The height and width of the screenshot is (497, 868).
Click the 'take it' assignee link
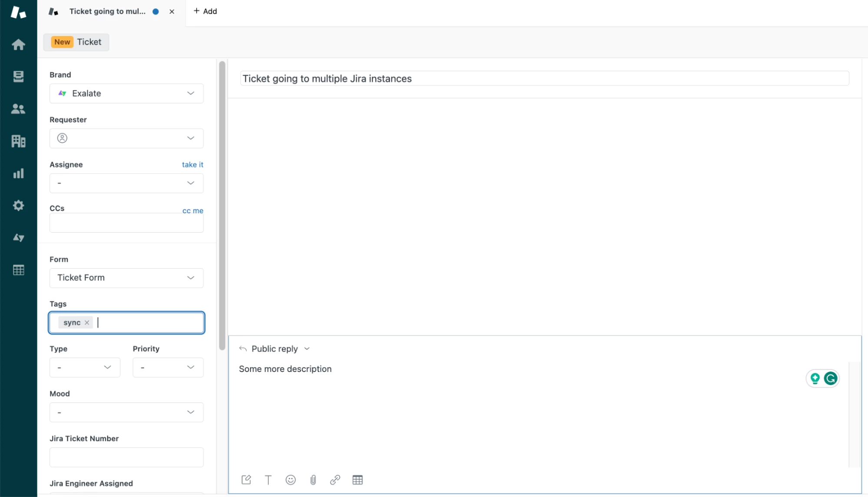[192, 165]
